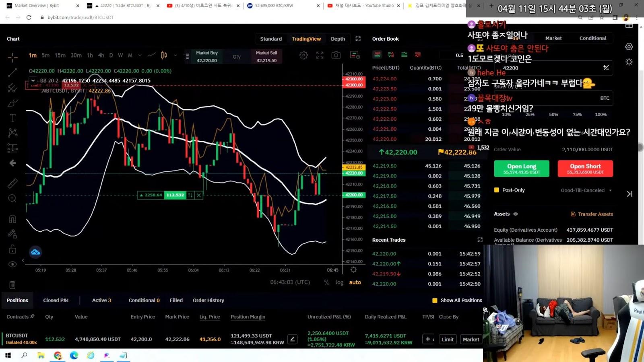Screen dimensions: 644x362
Task: Set quantity slider to 75%
Action: click(x=577, y=115)
